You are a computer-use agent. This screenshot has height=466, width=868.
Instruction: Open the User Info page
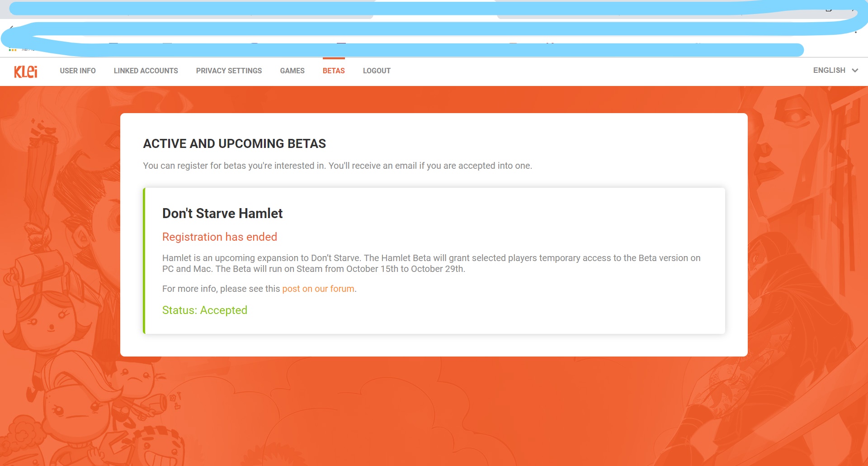point(78,71)
